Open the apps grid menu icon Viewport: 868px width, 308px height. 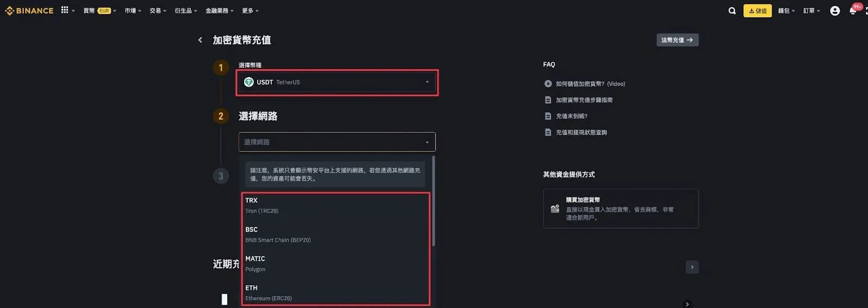pos(65,10)
